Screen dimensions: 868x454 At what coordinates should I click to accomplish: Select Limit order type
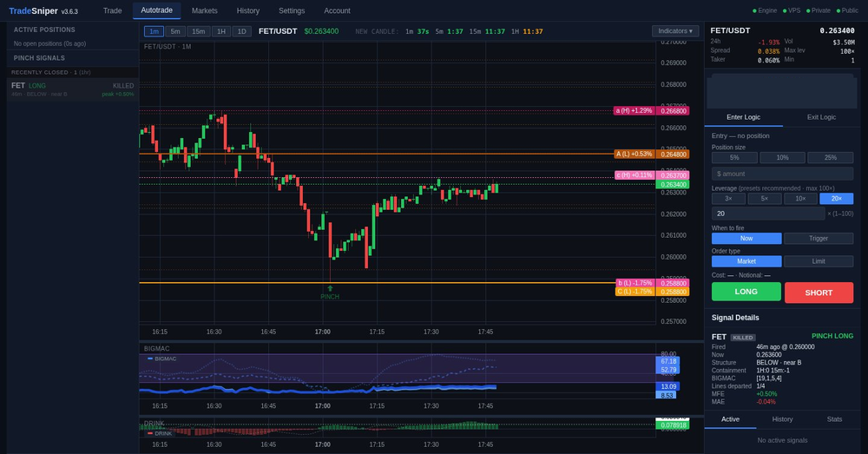(819, 261)
